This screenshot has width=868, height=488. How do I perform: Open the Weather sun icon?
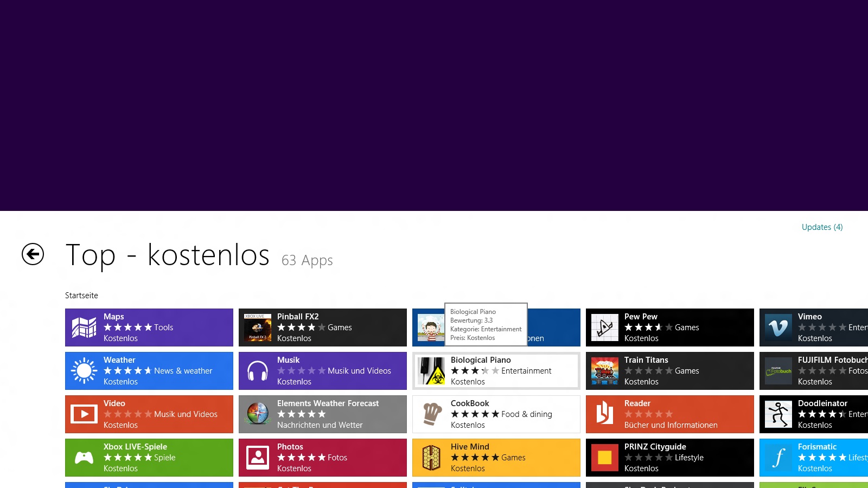click(84, 371)
